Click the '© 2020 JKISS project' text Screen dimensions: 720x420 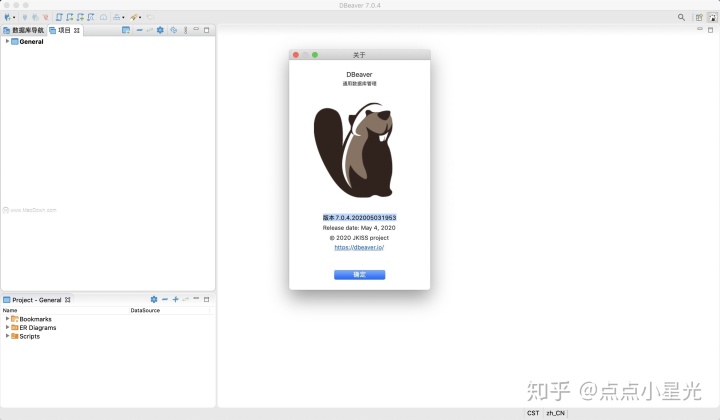click(x=359, y=238)
